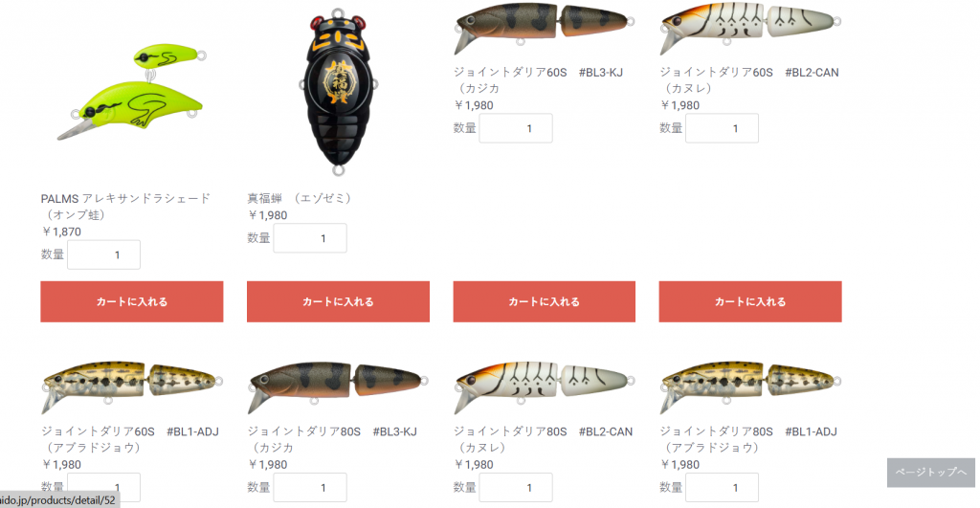The image size is (980, 508).
Task: Click ジョイントダリア60S #BL3-KJ product title
Action: coord(538,80)
